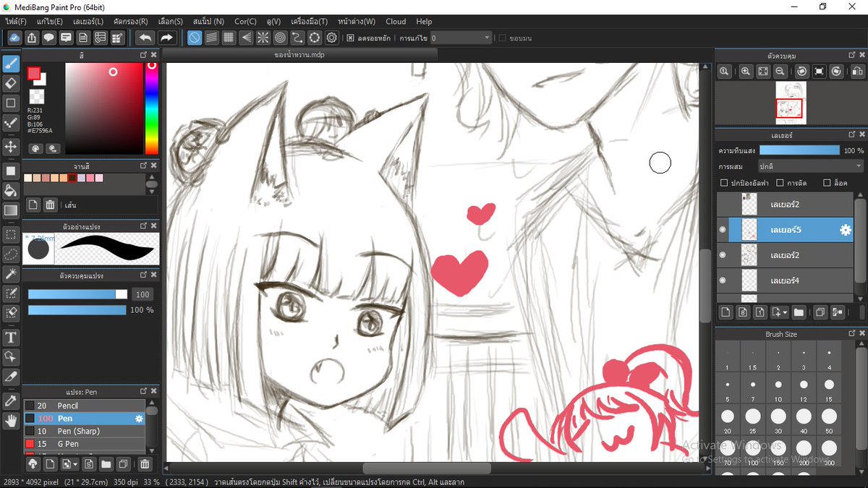Select the Hand tool
868x488 pixels.
pos(11,420)
